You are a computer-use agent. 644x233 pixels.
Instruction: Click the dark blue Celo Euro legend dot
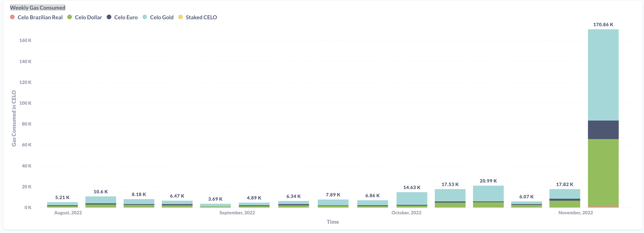pos(109,17)
